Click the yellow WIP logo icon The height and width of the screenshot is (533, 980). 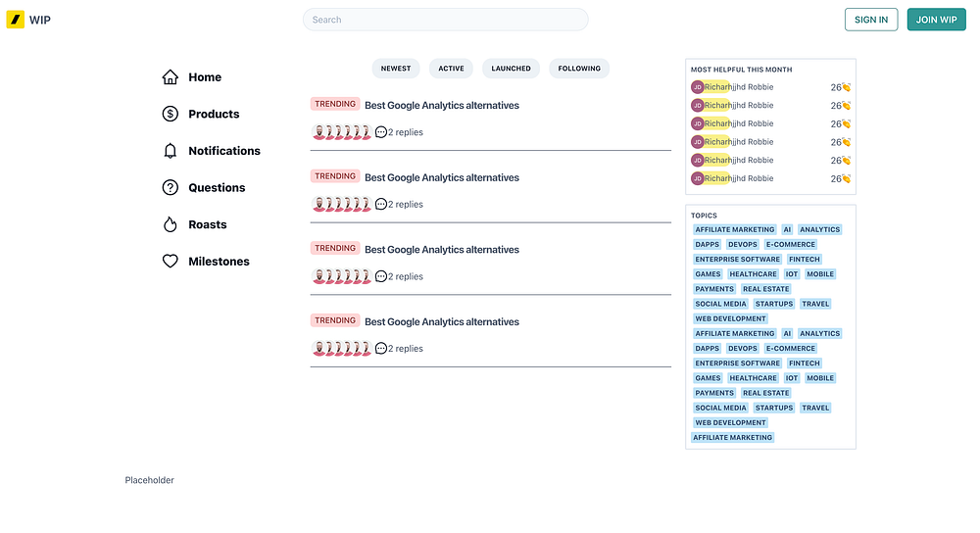(15, 20)
